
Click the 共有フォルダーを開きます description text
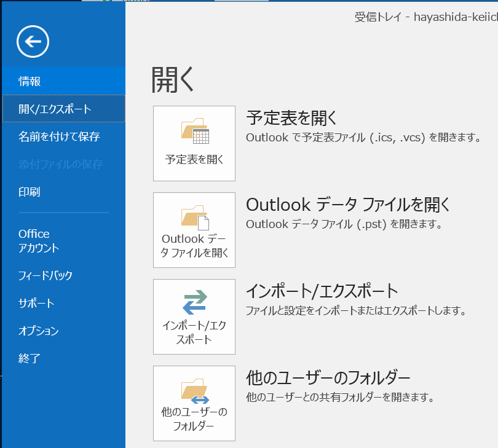[340, 397]
